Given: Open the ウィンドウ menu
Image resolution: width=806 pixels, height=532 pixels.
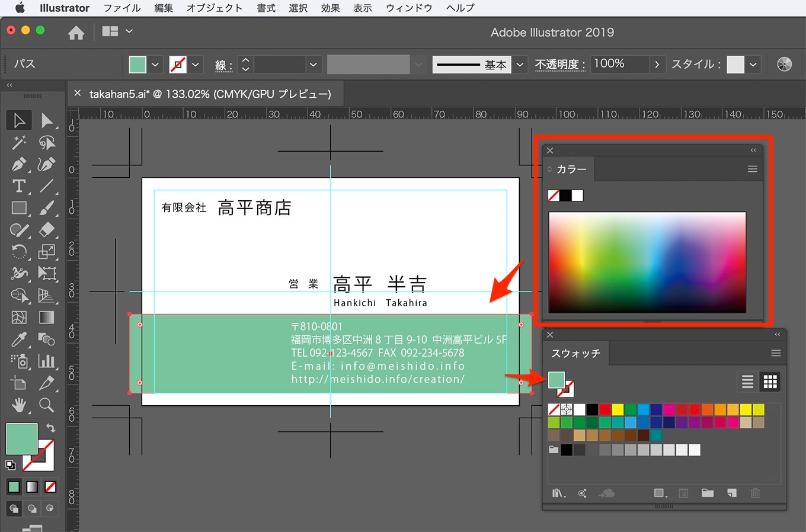Looking at the screenshot, I should (409, 8).
